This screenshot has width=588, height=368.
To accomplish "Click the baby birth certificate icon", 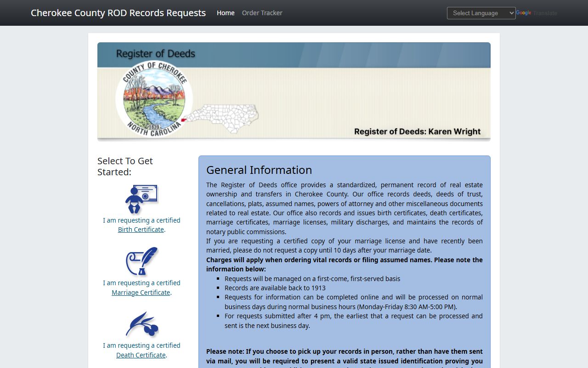I will (141, 199).
